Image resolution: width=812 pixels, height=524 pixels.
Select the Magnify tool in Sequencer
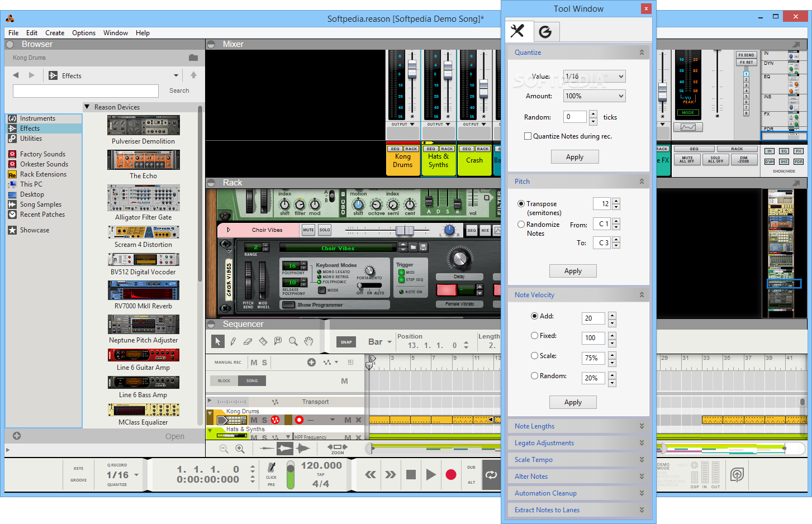pyautogui.click(x=293, y=341)
